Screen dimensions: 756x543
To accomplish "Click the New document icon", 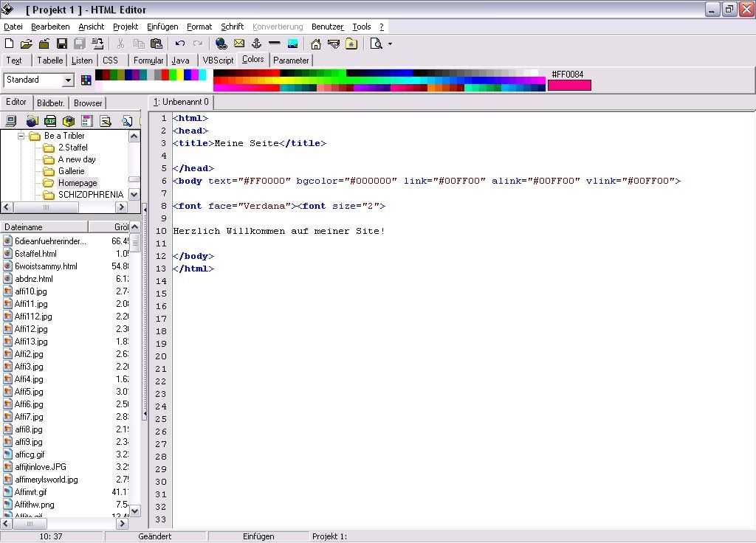I will (9, 44).
